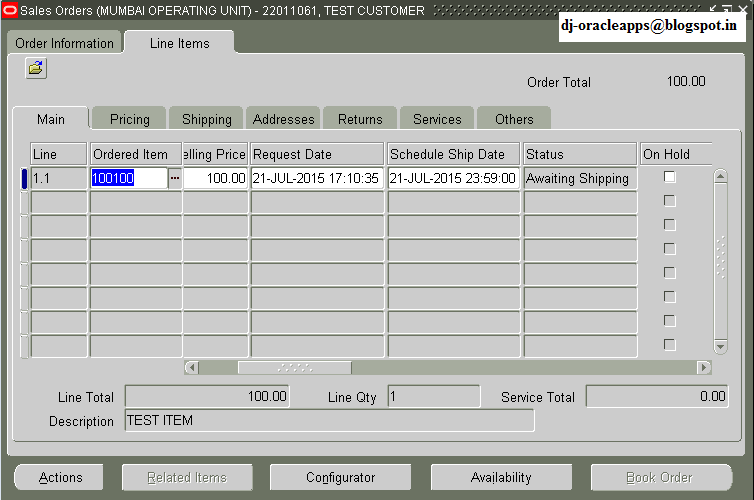Click horizontal scrollbar right arrow
Viewport: 754px width, 500px height.
click(x=704, y=368)
